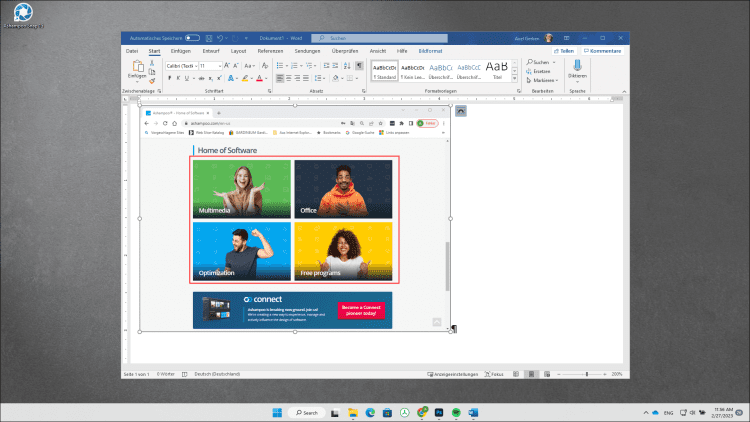750x422 pixels.
Task: Open the Überprüfen ribbon tab
Action: point(345,51)
